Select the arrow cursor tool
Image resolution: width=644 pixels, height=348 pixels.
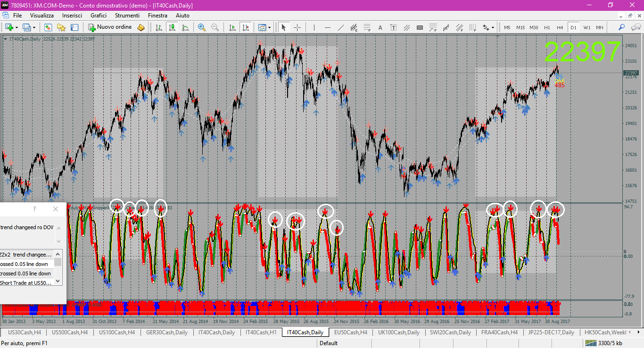pos(284,27)
